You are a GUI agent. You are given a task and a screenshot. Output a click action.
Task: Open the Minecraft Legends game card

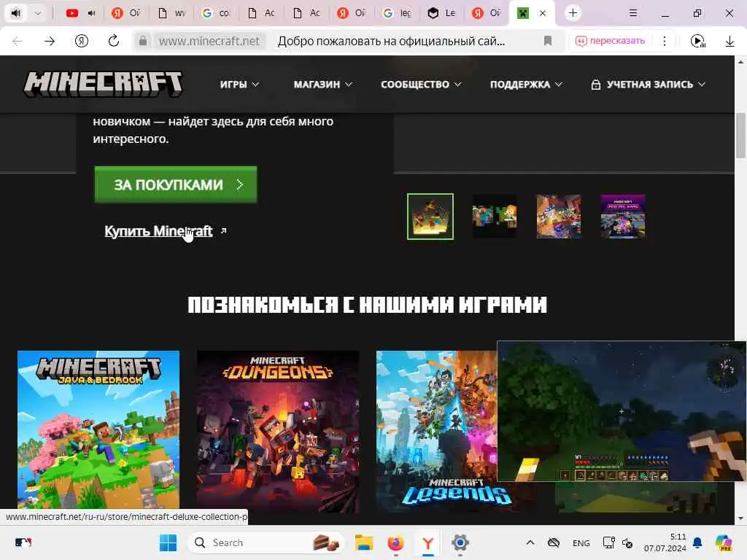pyautogui.click(x=436, y=431)
